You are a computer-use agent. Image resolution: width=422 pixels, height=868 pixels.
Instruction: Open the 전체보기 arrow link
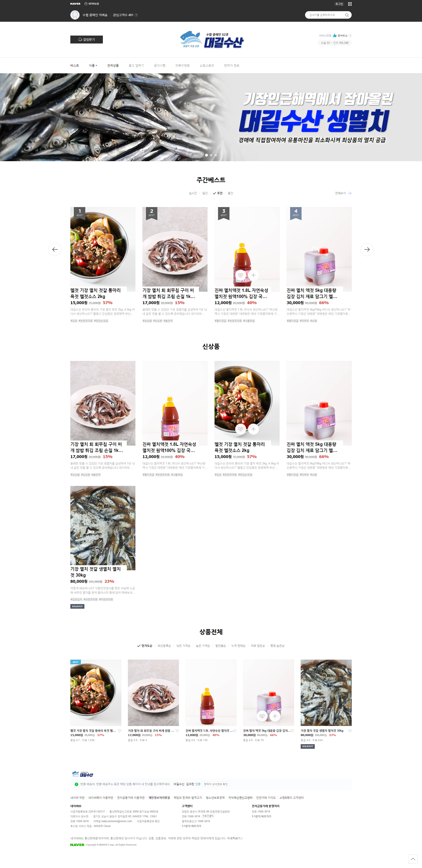point(343,193)
